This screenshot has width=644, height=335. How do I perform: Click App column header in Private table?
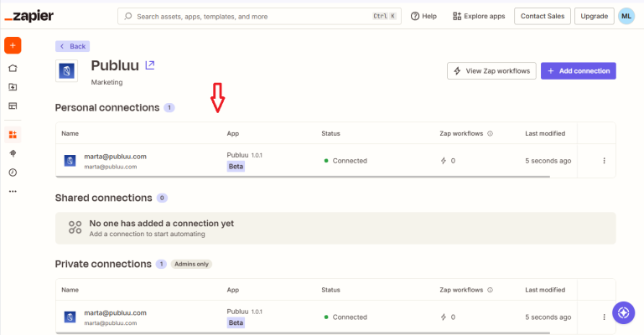point(233,290)
